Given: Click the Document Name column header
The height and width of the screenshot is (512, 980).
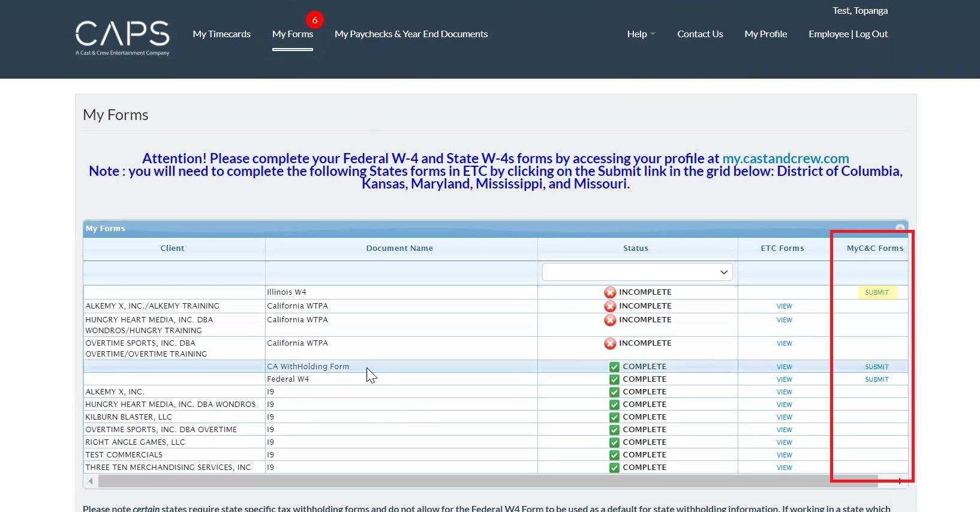Looking at the screenshot, I should [400, 248].
